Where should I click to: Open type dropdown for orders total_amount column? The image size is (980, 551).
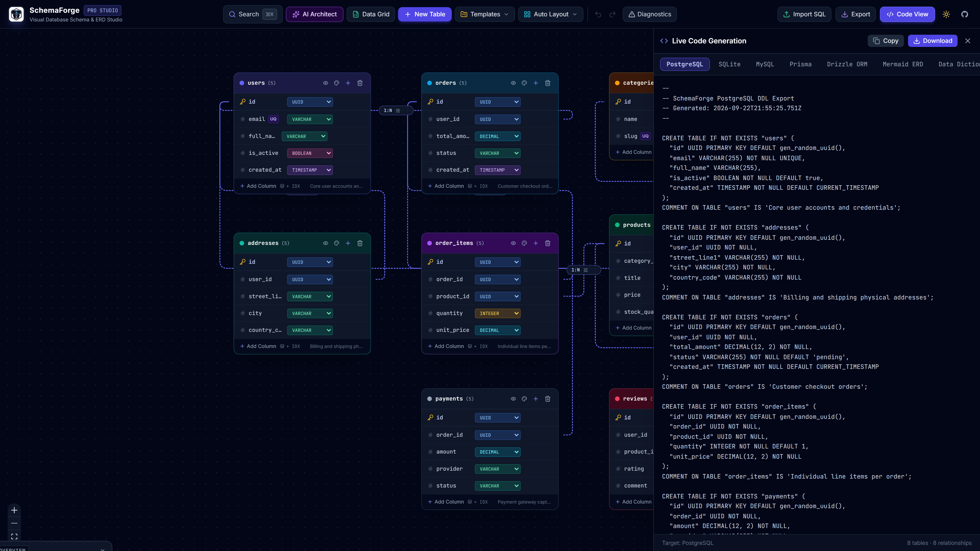click(498, 136)
